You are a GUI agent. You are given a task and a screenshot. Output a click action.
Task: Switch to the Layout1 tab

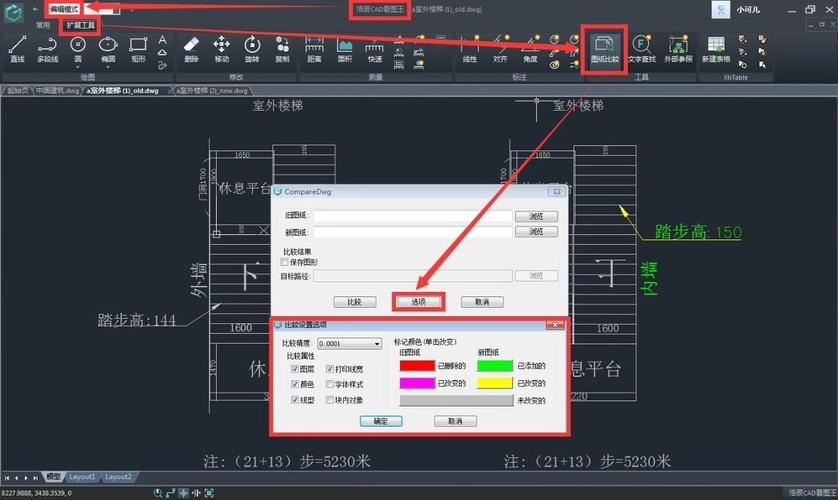click(82, 476)
